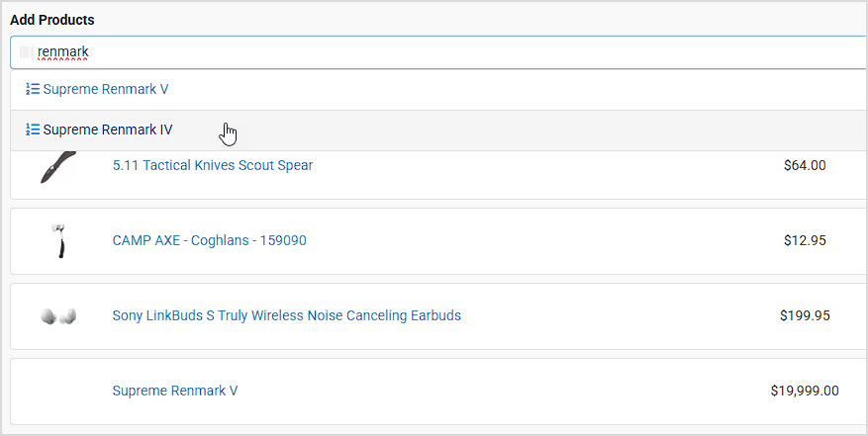
Task: Click the Add Products heading
Action: [52, 20]
